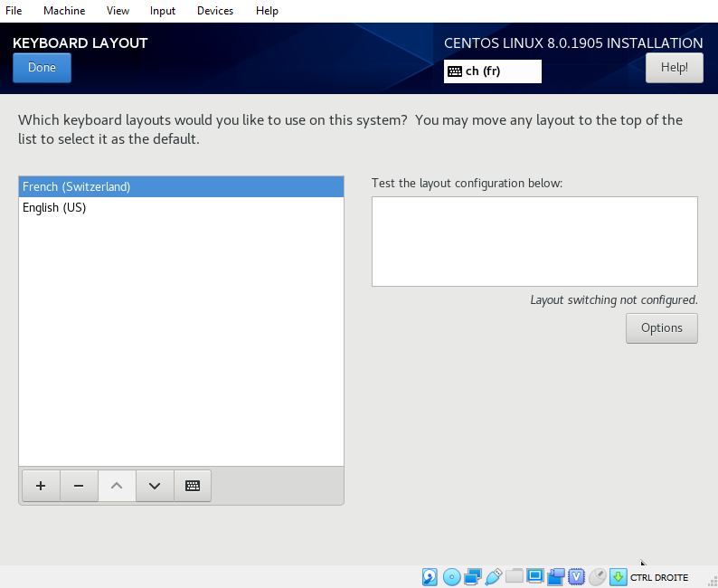Move the selected layout down
Viewport: 718px width, 588px height.
coord(155,486)
